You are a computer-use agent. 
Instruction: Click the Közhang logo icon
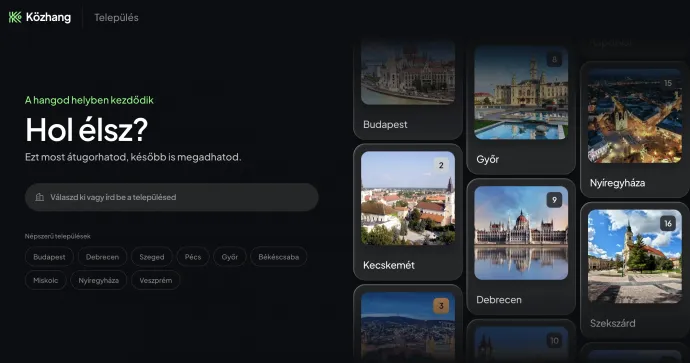(15, 17)
